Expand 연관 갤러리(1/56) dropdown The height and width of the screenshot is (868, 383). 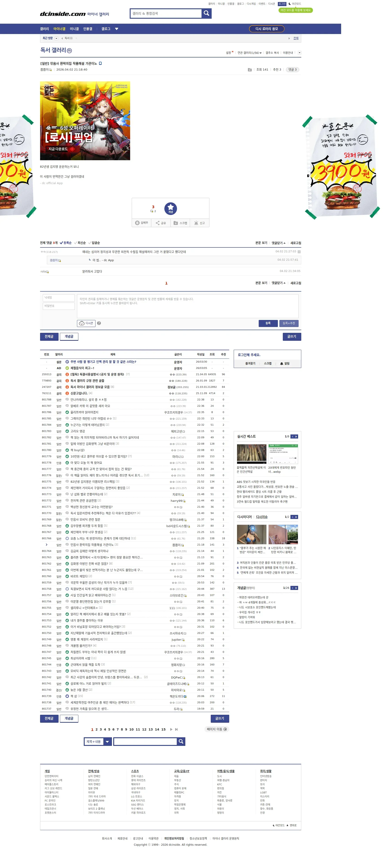[249, 53]
